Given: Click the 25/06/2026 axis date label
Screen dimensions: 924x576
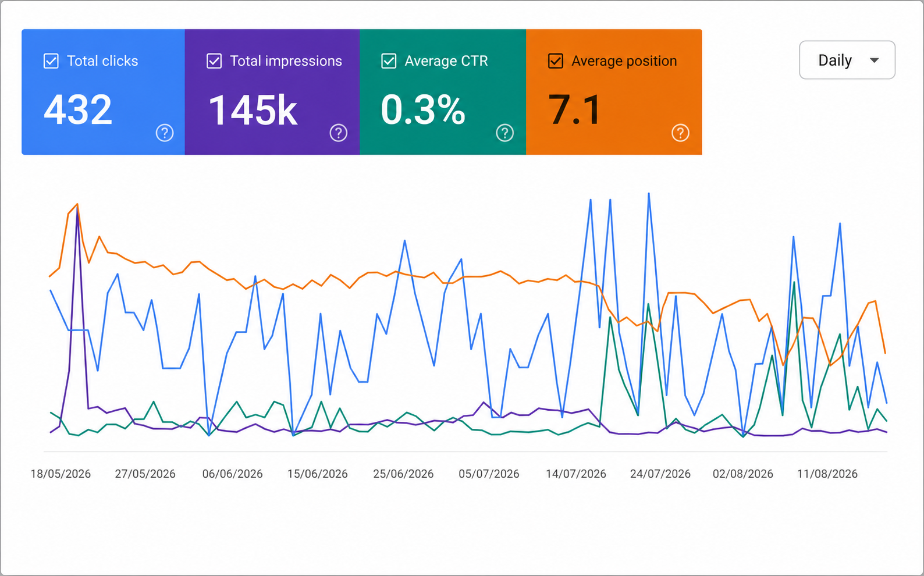Looking at the screenshot, I should tap(403, 474).
